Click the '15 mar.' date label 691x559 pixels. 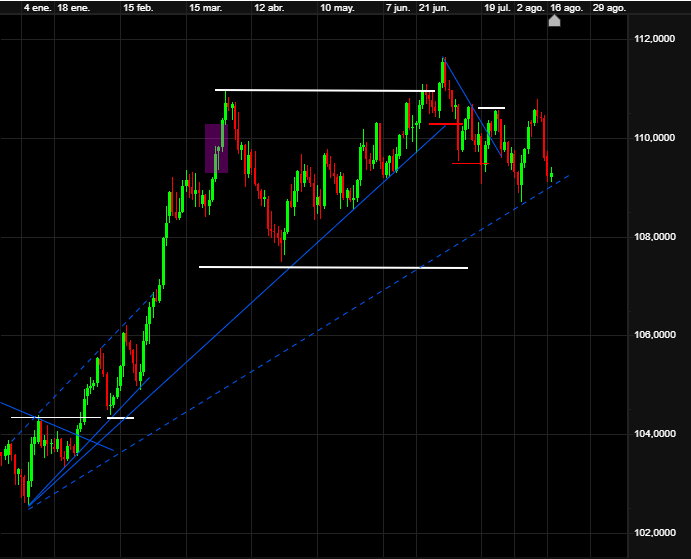point(205,8)
